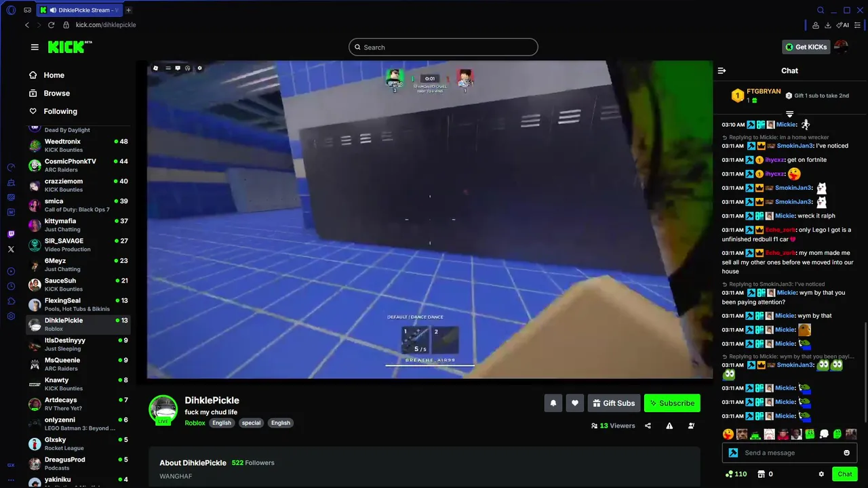Screen dimensions: 868x488
Task: Open smica channel in sidebar
Action: (x=78, y=205)
